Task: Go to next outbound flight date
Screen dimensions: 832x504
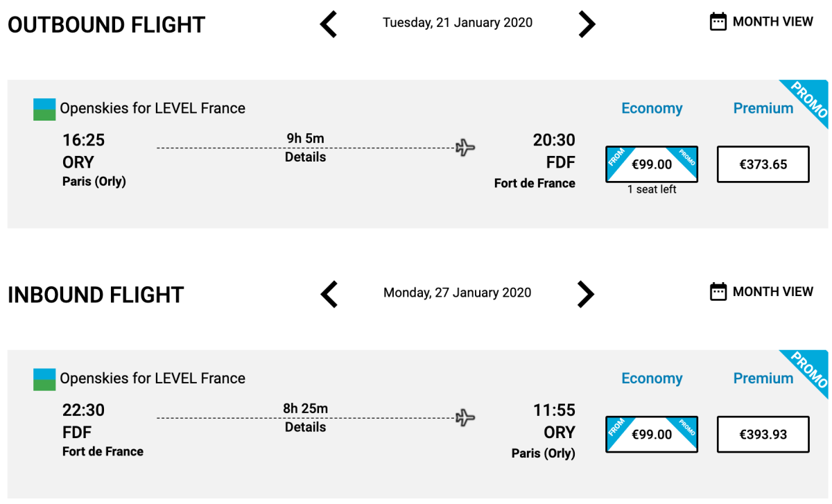Action: [x=587, y=25]
